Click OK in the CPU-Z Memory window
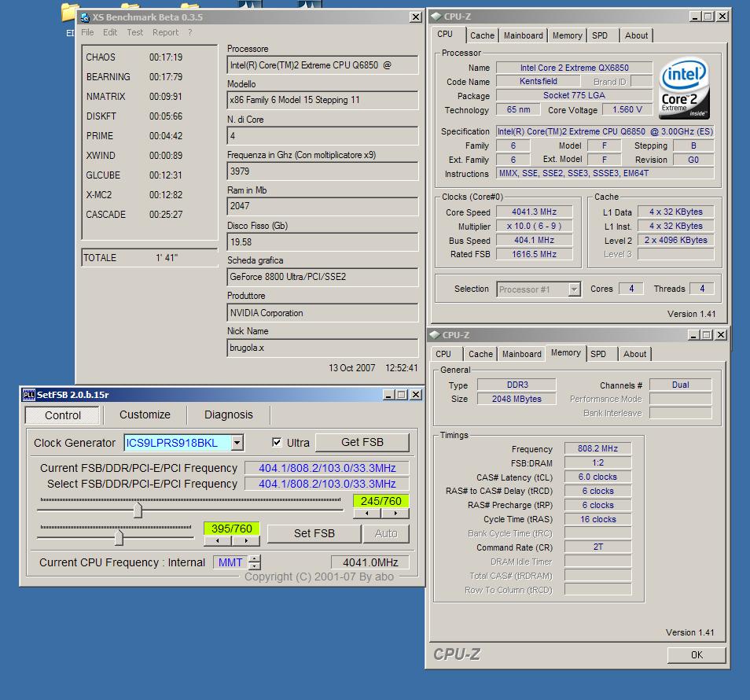 click(x=697, y=654)
